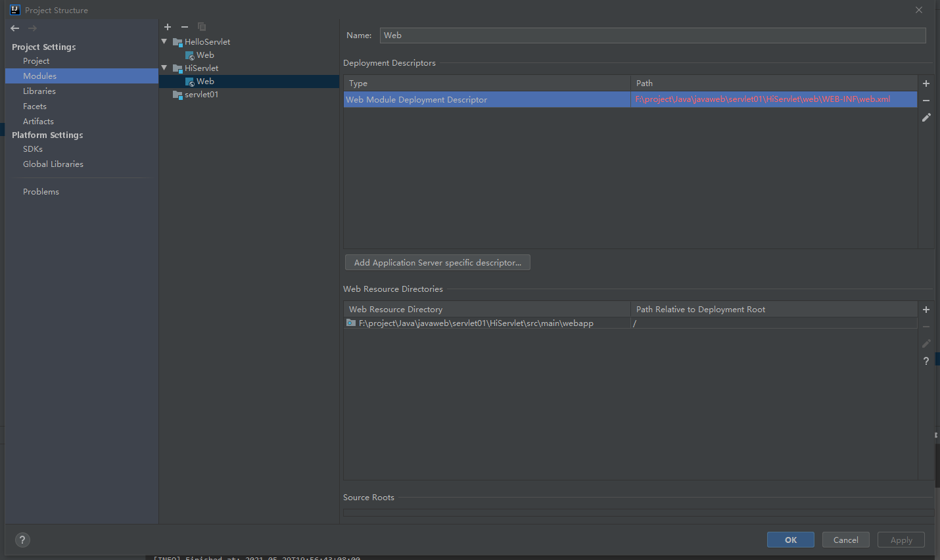This screenshot has width=940, height=560.
Task: Click the webapp resource directory path
Action: [x=476, y=323]
